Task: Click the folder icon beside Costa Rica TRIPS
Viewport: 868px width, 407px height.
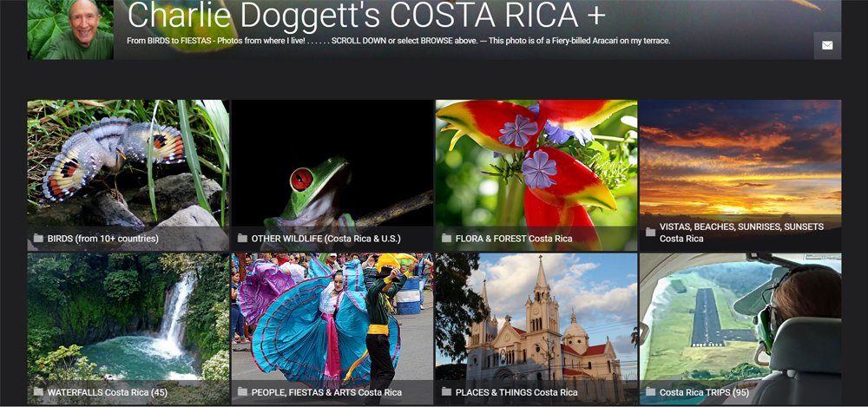Action: (650, 391)
